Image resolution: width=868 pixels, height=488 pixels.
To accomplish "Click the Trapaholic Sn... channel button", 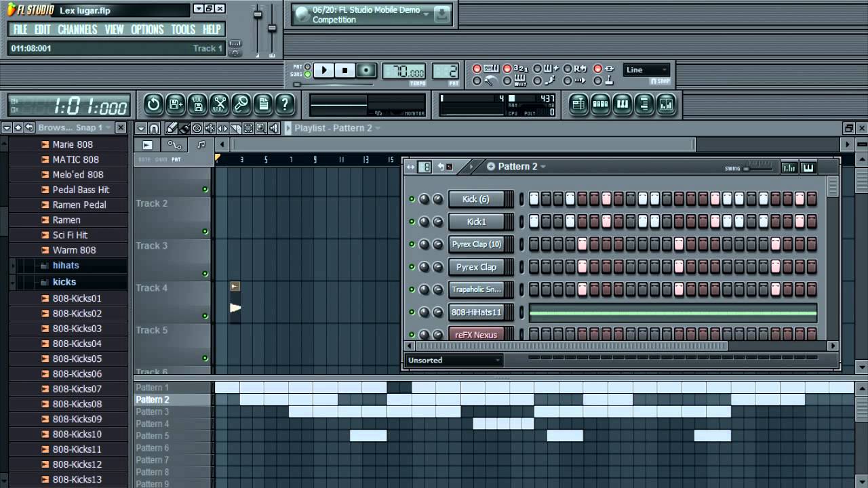I will coord(476,289).
